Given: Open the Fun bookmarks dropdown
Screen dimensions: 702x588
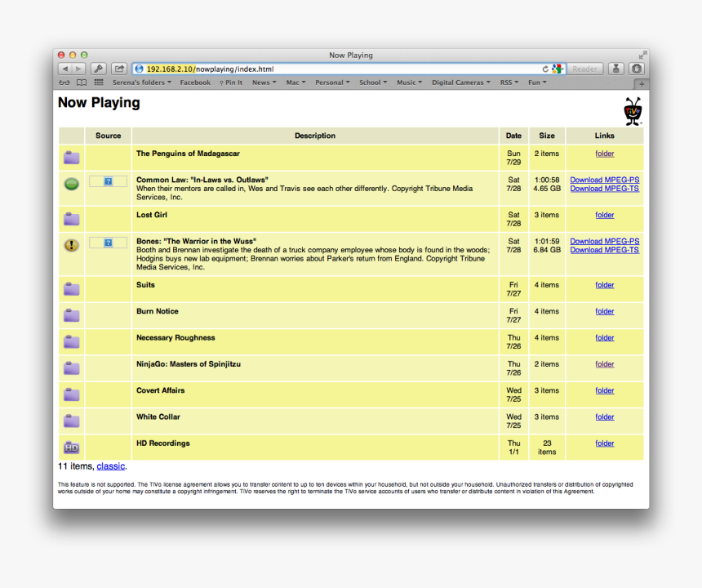Looking at the screenshot, I should pos(537,82).
